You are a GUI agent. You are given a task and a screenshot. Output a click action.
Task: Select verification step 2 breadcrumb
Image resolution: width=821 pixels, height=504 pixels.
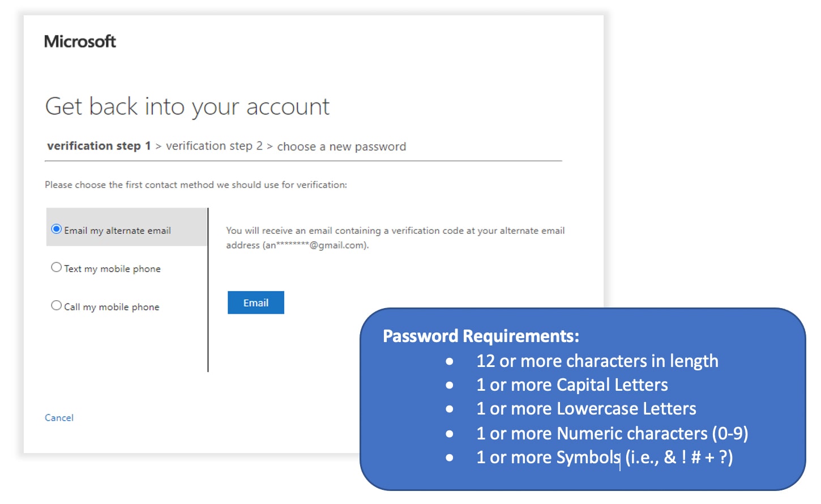click(214, 146)
